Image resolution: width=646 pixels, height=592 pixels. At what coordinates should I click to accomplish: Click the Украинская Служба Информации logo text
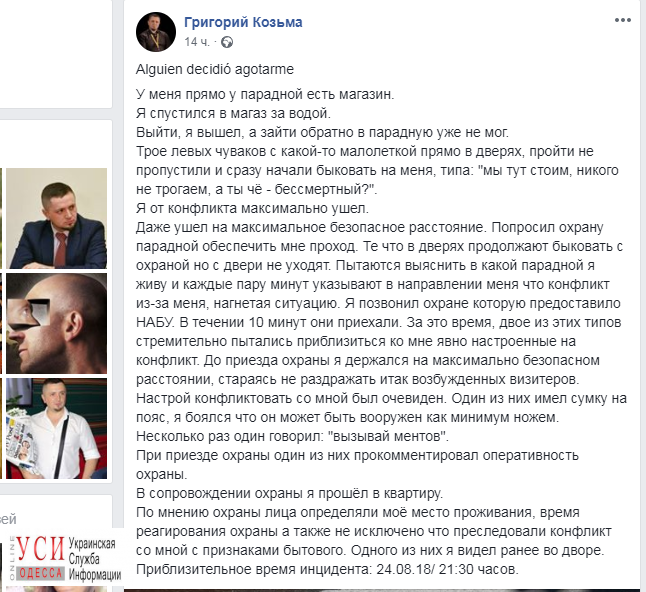coord(94,559)
